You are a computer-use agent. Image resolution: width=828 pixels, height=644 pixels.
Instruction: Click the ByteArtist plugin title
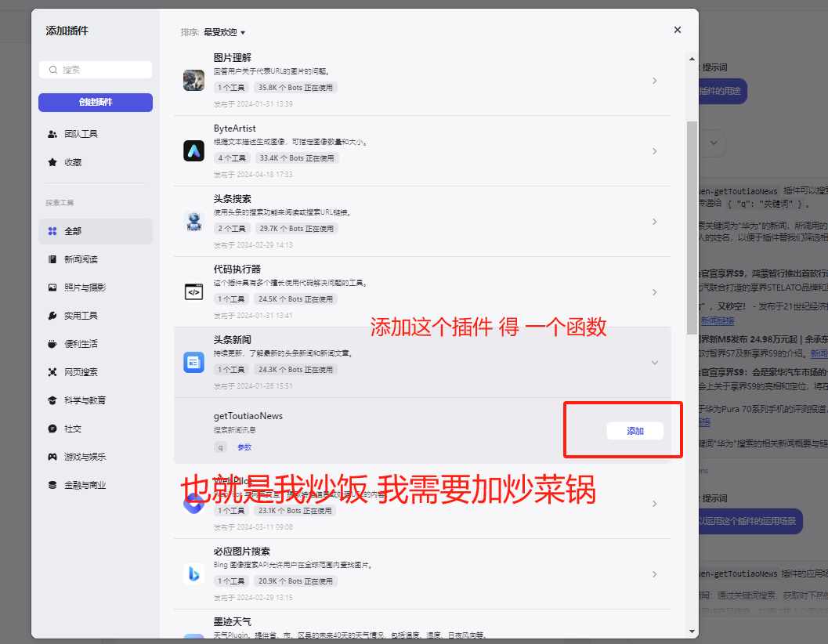pos(234,128)
